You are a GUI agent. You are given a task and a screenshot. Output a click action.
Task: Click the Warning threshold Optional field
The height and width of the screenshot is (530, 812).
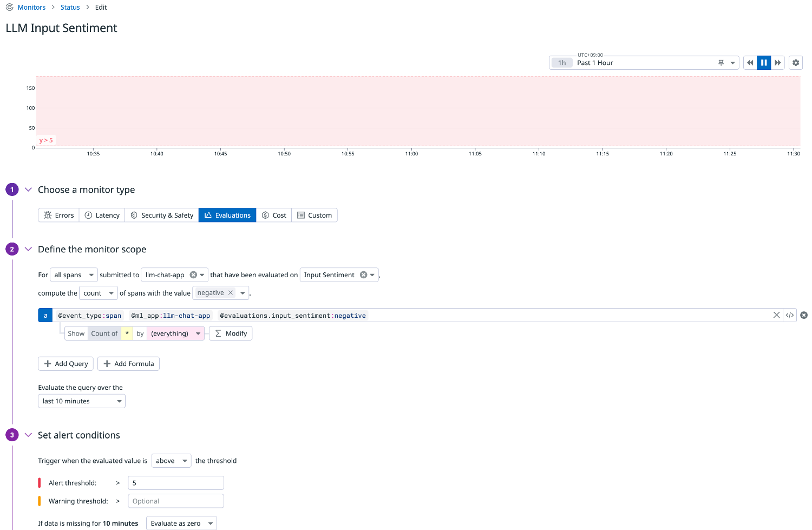176,501
